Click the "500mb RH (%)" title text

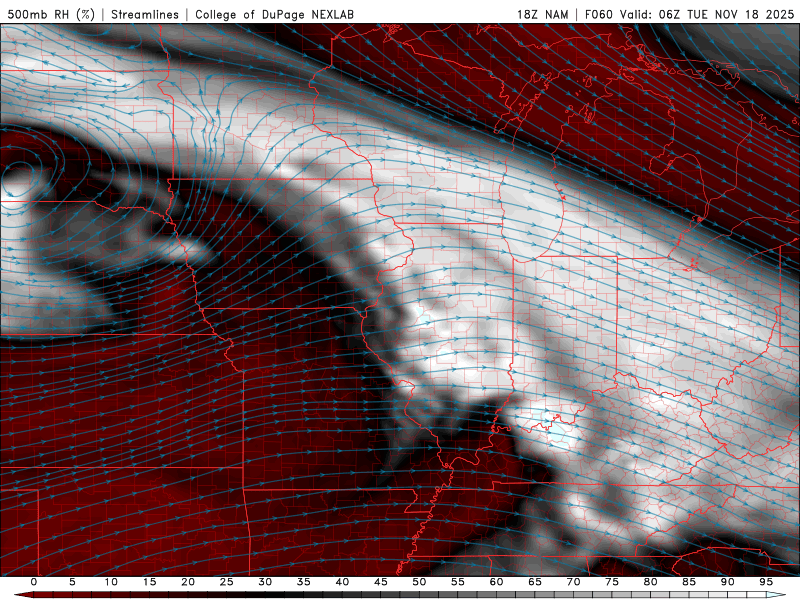click(x=51, y=14)
